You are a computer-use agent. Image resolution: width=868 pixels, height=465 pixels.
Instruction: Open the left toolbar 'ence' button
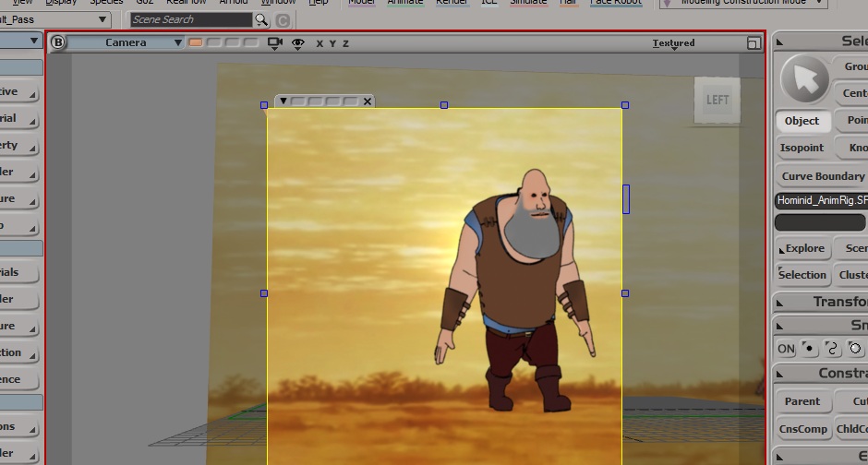[x=18, y=379]
